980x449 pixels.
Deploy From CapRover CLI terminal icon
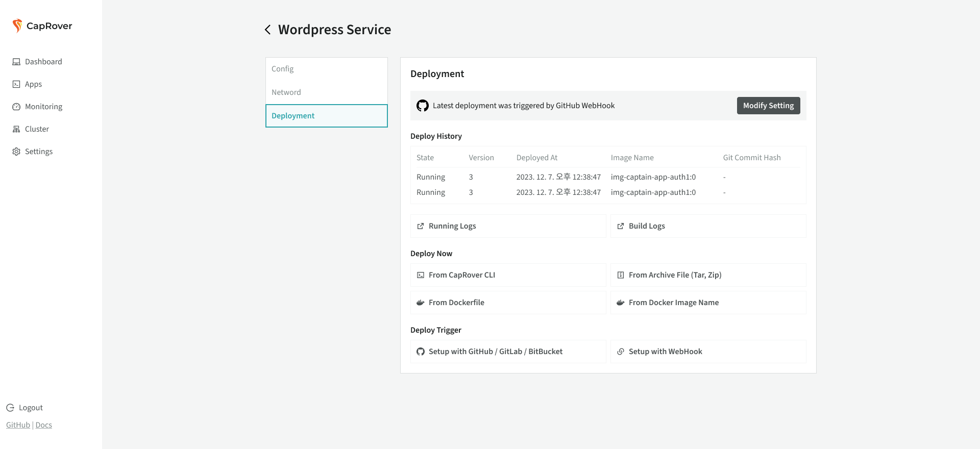421,275
